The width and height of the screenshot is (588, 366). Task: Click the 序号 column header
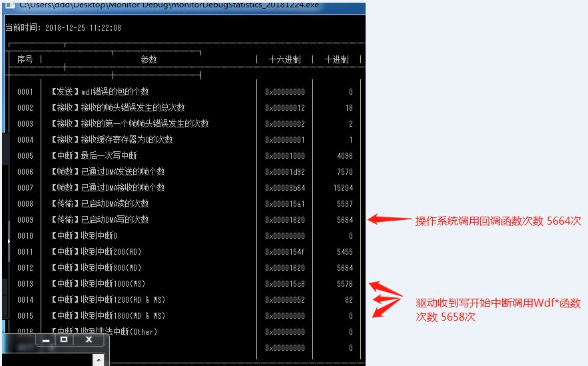(25, 59)
